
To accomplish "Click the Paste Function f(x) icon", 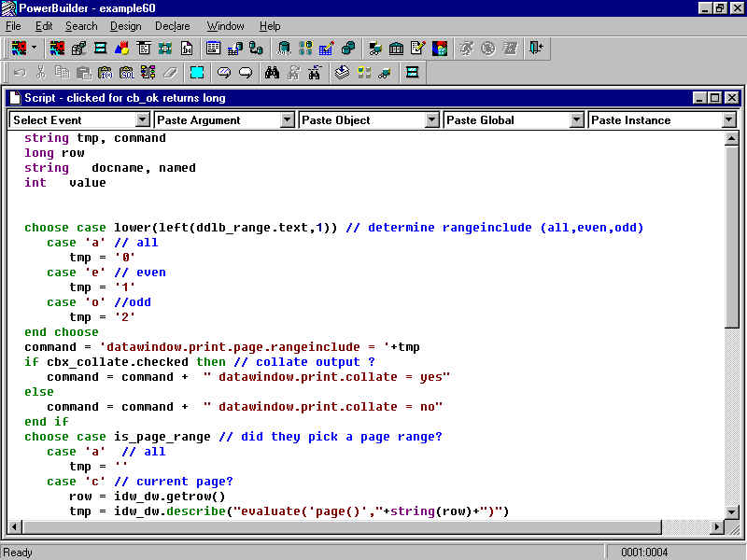I will 106,73.
